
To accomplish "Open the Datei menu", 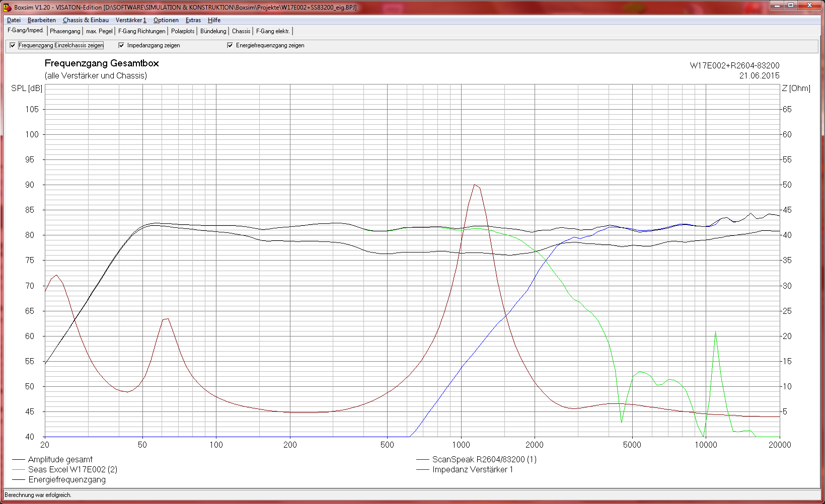I will click(14, 20).
